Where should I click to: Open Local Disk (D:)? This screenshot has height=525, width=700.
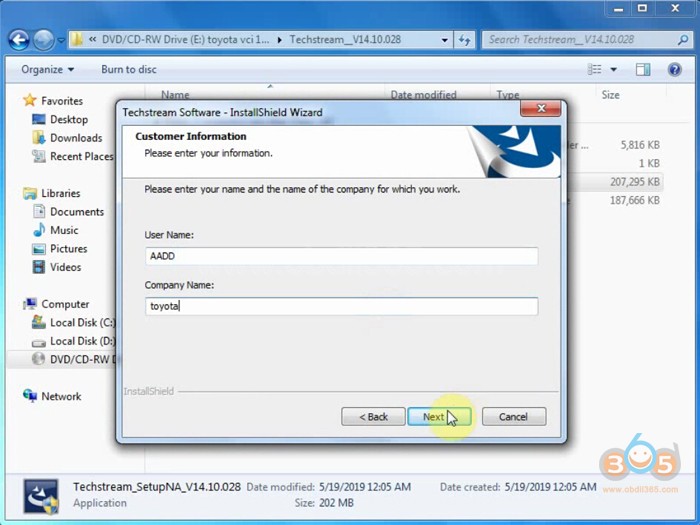[x=82, y=341]
